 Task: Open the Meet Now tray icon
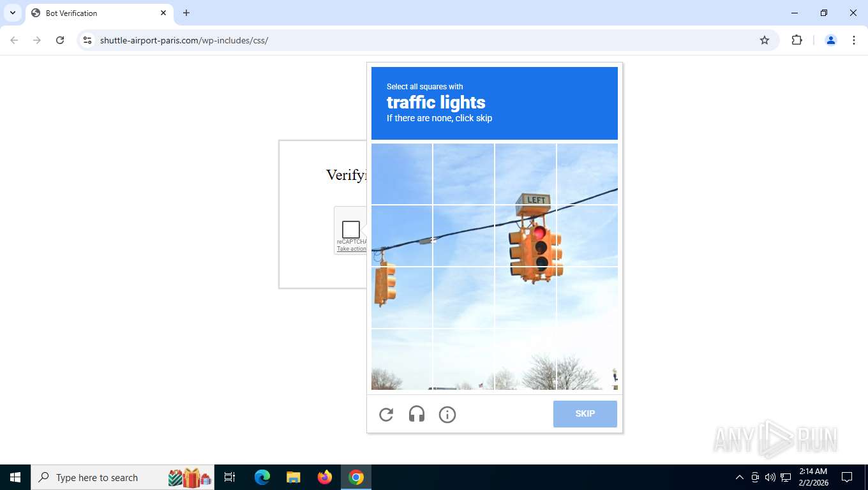tap(755, 477)
